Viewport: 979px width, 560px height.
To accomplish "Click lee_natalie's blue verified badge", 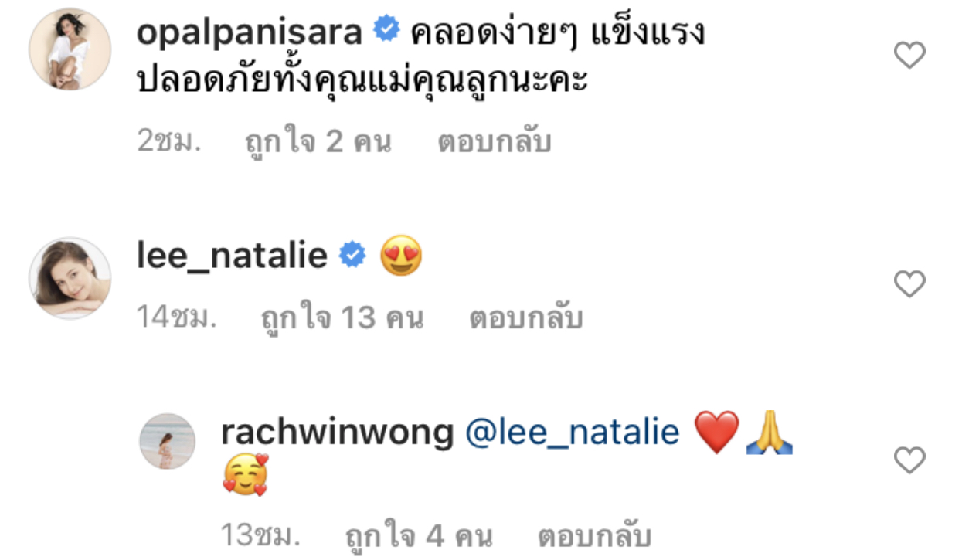I will point(353,254).
